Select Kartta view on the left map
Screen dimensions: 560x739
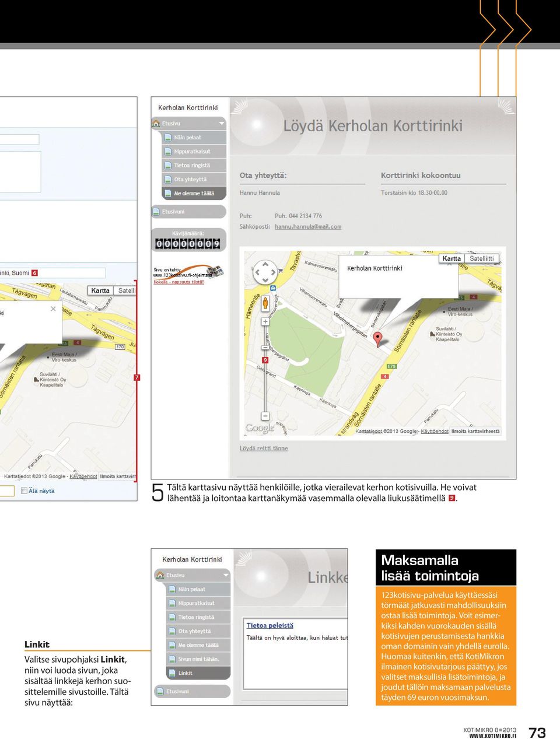coord(100,290)
